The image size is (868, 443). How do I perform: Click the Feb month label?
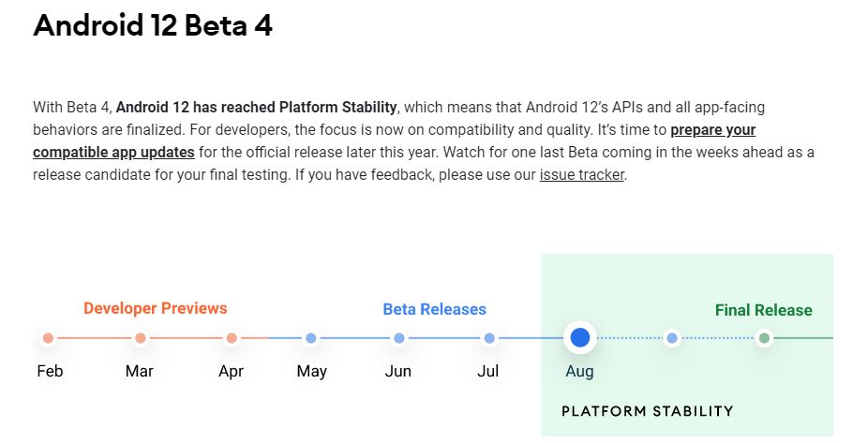50,371
